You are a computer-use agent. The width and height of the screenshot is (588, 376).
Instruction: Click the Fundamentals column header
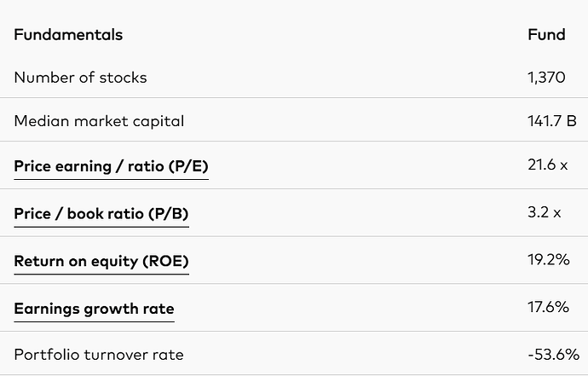click(x=68, y=34)
